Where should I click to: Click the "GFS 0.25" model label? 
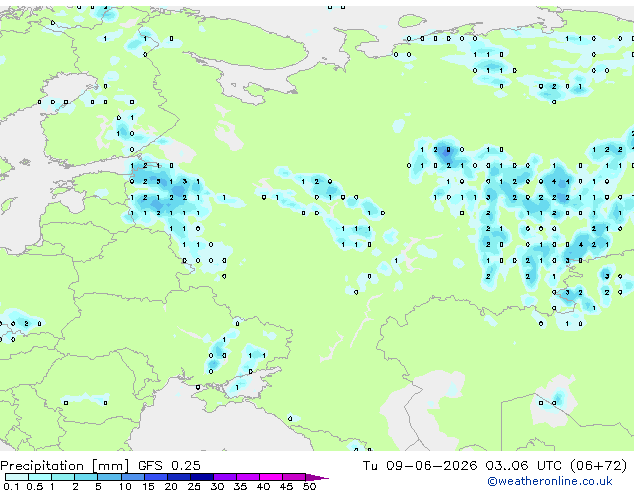coord(169,466)
